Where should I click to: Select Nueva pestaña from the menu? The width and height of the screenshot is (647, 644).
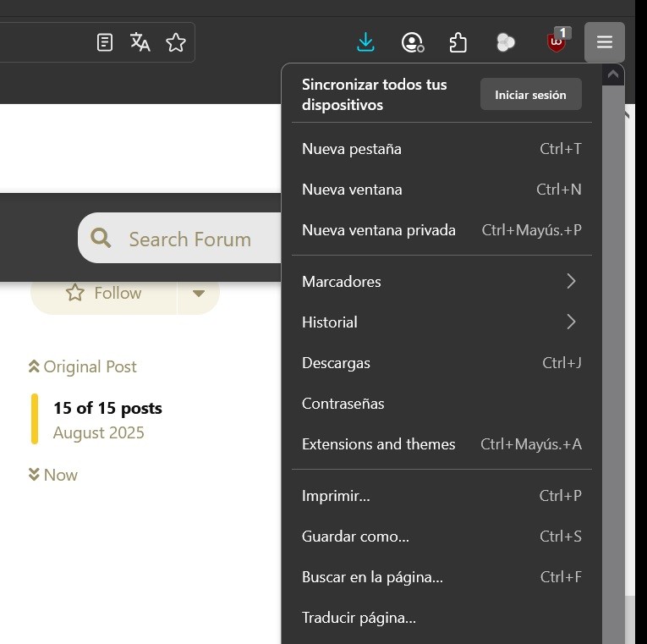click(441, 149)
